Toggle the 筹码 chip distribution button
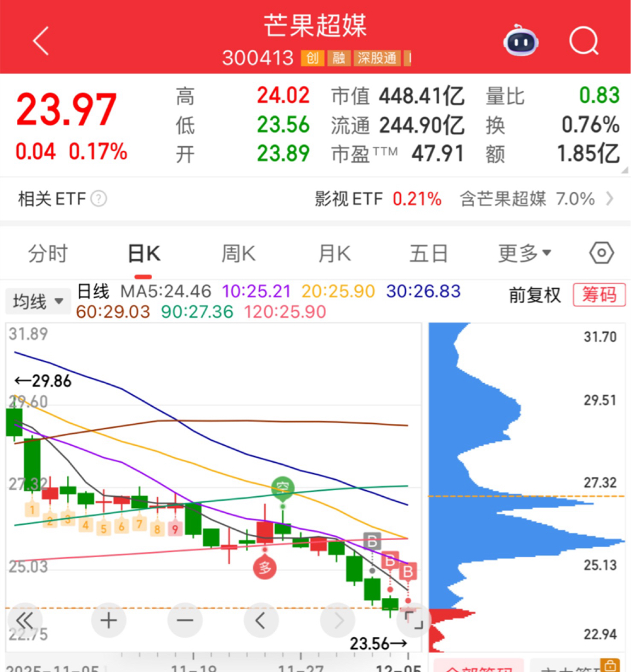Image resolution: width=631 pixels, height=672 pixels. click(600, 295)
